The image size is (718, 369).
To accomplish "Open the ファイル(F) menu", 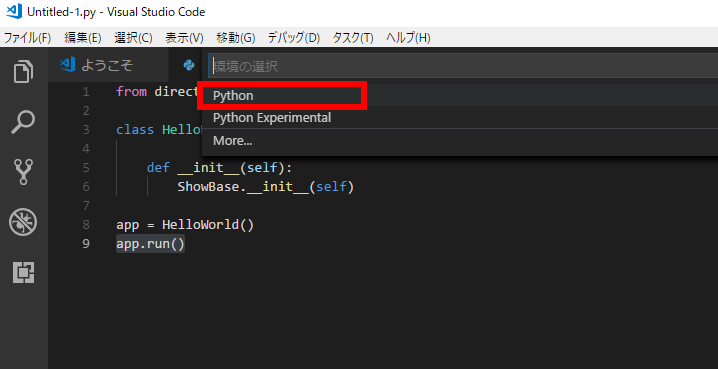I will [27, 38].
